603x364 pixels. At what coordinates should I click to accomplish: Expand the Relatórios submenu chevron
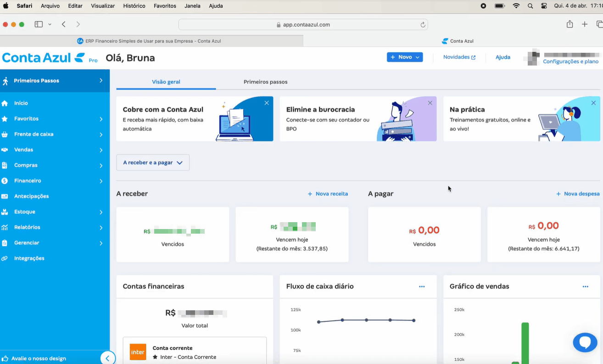101,228
